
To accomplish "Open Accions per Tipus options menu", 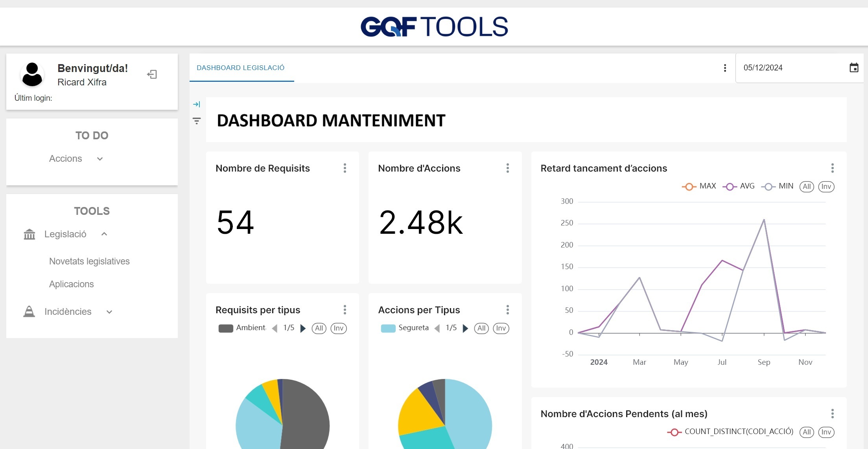I will (x=508, y=310).
